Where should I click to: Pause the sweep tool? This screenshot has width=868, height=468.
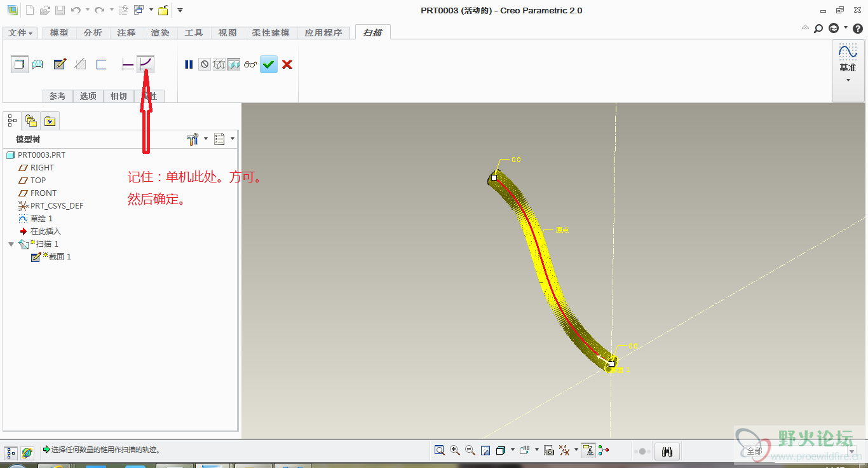[x=189, y=64]
